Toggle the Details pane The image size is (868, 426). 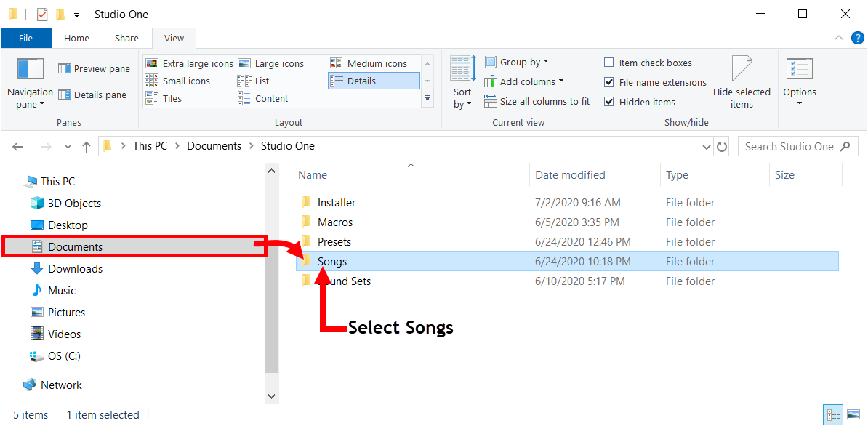tap(92, 95)
